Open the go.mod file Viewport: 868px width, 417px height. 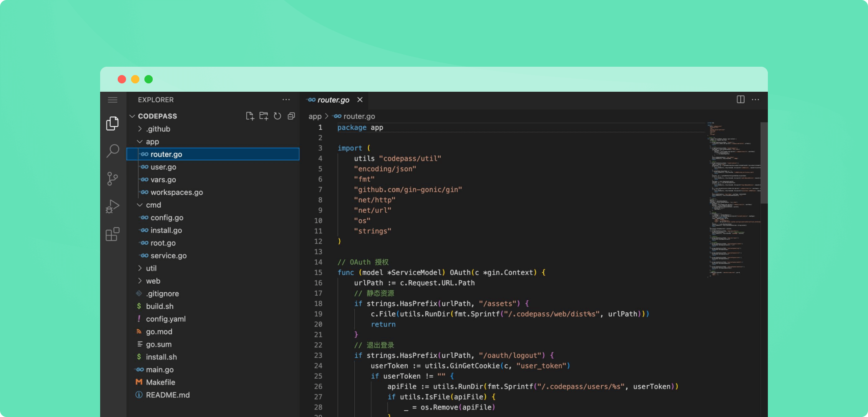point(213,332)
